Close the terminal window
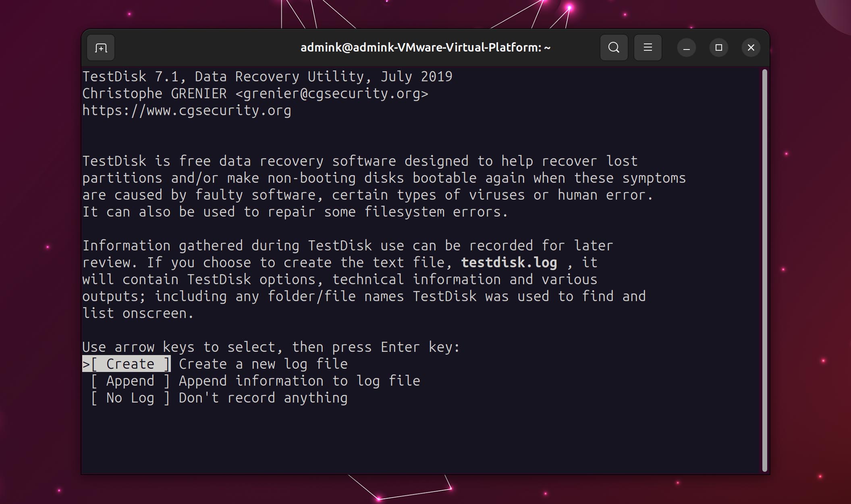 [751, 48]
